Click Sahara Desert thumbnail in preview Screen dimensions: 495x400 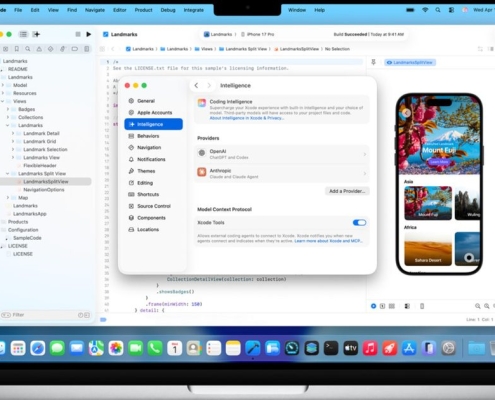click(428, 249)
